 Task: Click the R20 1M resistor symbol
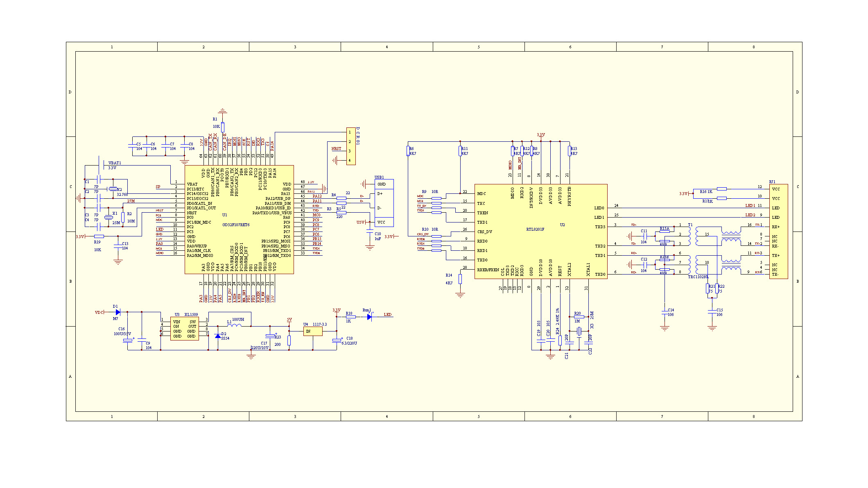pos(579,317)
